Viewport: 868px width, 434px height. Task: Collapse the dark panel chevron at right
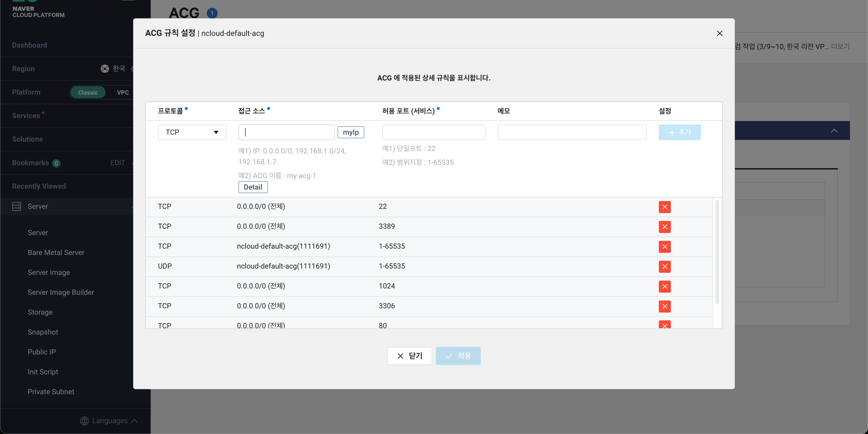point(834,131)
